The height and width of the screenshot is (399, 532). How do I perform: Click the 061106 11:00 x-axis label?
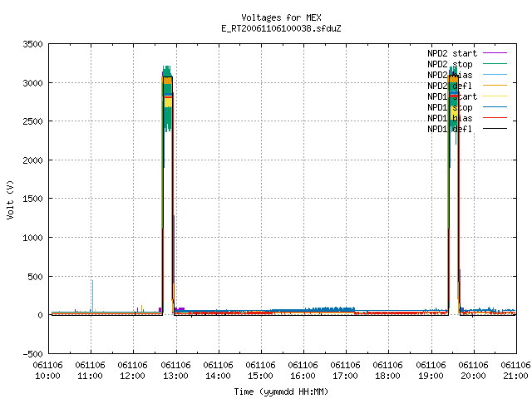click(91, 371)
